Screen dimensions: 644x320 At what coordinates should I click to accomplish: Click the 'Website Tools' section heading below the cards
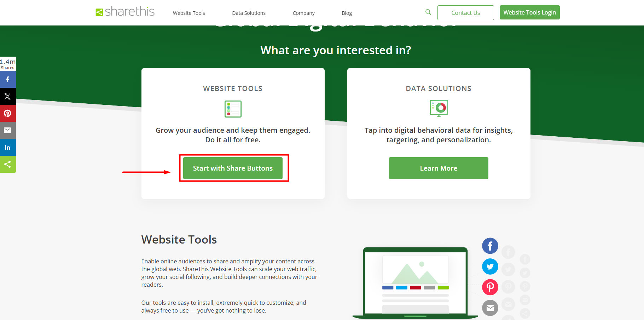click(179, 240)
